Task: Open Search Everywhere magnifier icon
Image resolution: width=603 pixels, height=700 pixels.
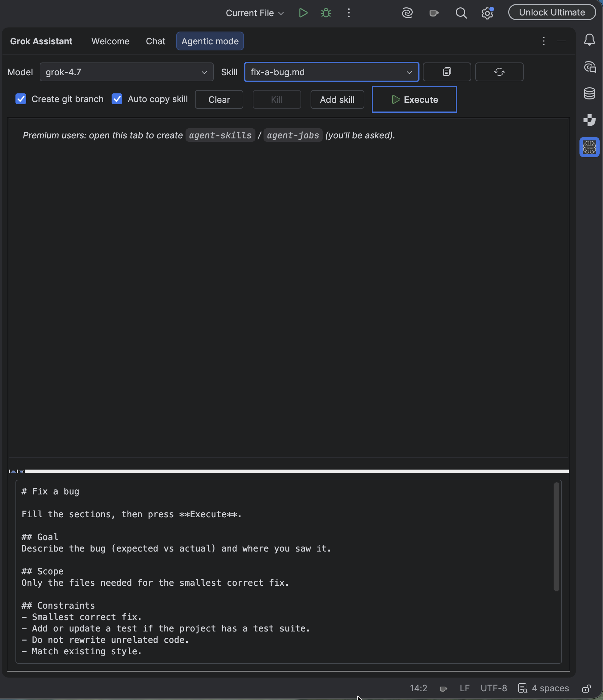Action: pyautogui.click(x=461, y=13)
